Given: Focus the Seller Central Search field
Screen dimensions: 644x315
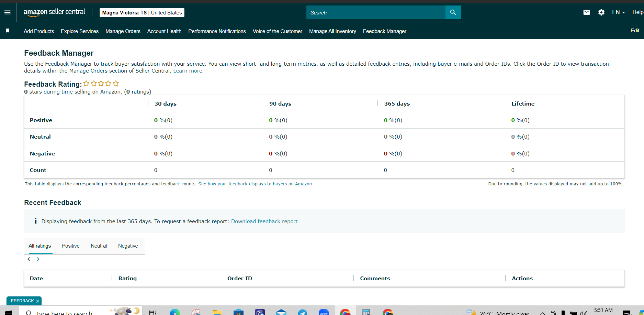Looking at the screenshot, I should tap(376, 12).
